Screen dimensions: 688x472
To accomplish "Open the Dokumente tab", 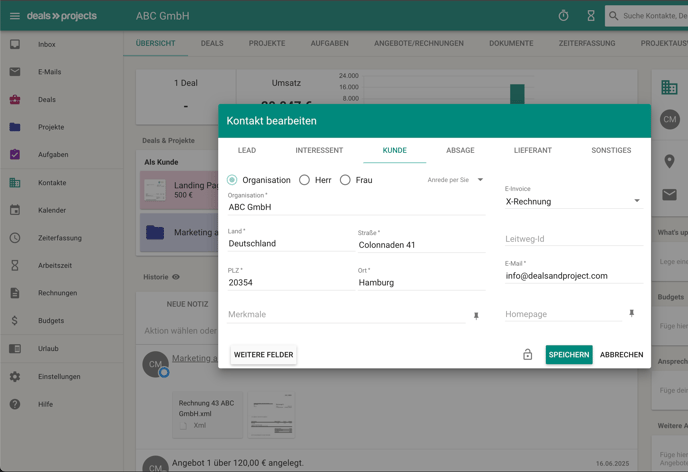I will [x=511, y=43].
